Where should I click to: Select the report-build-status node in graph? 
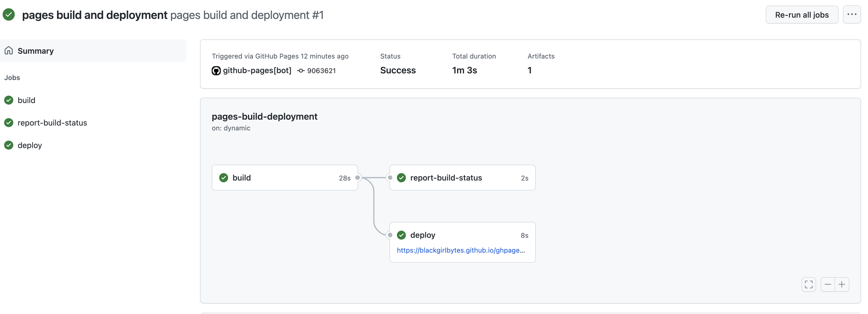pyautogui.click(x=462, y=177)
